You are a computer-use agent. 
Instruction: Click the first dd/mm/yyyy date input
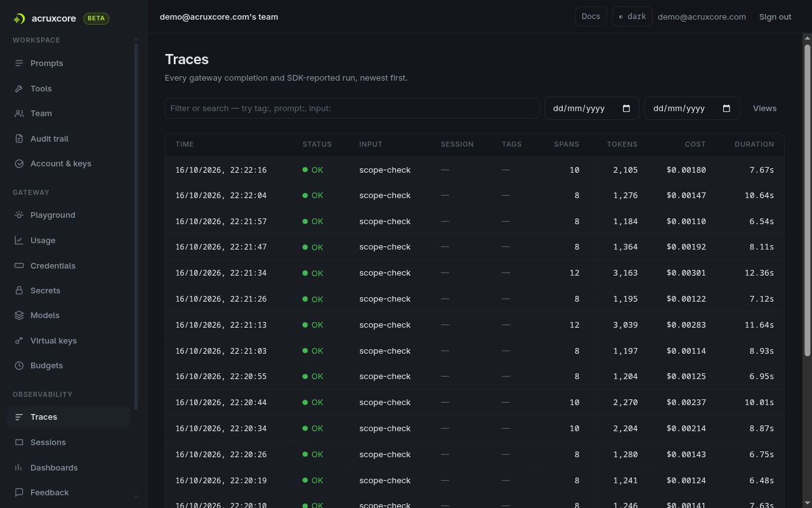592,109
